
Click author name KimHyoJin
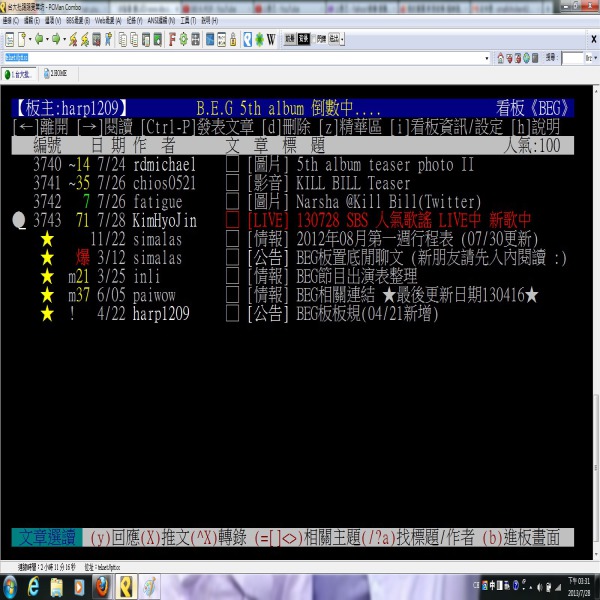tap(165, 221)
